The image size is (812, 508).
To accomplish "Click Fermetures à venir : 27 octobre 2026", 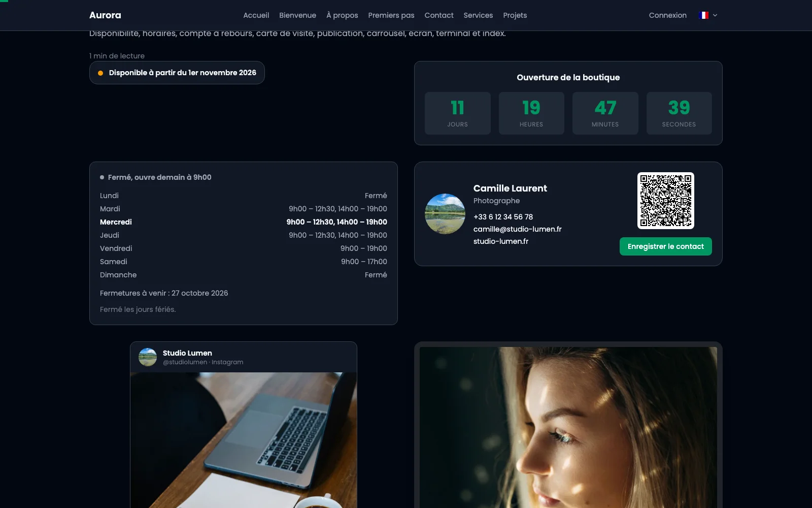I will coord(164,293).
